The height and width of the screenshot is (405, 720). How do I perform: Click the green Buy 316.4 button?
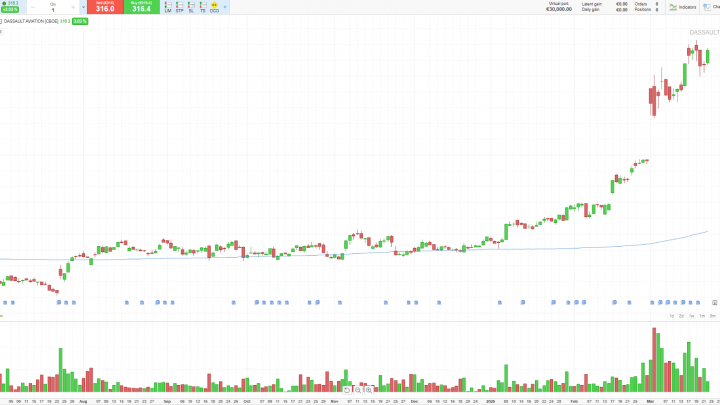[x=141, y=7]
